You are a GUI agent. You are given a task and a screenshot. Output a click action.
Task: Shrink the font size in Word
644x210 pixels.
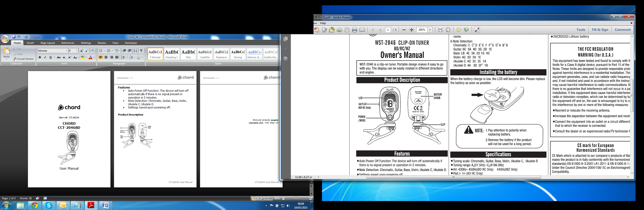tap(87, 51)
